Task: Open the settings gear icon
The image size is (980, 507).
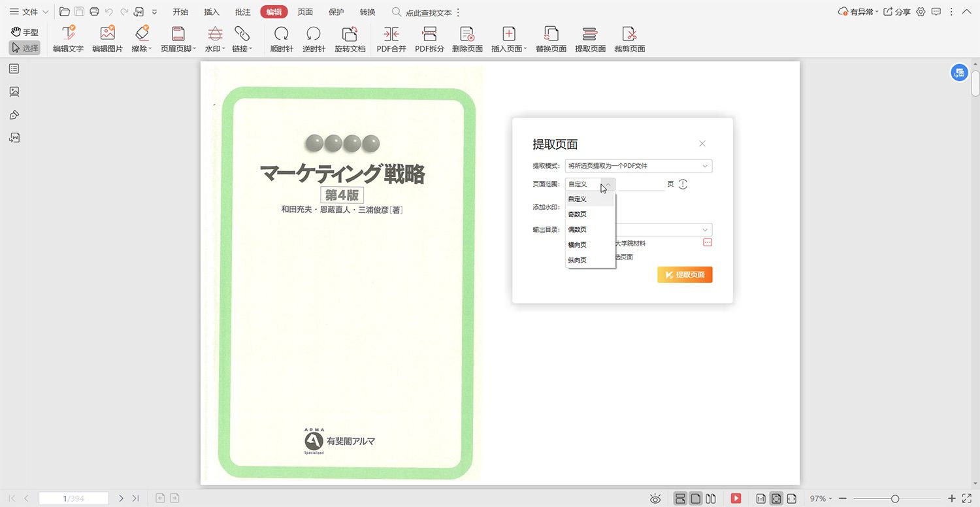Action: pos(921,12)
